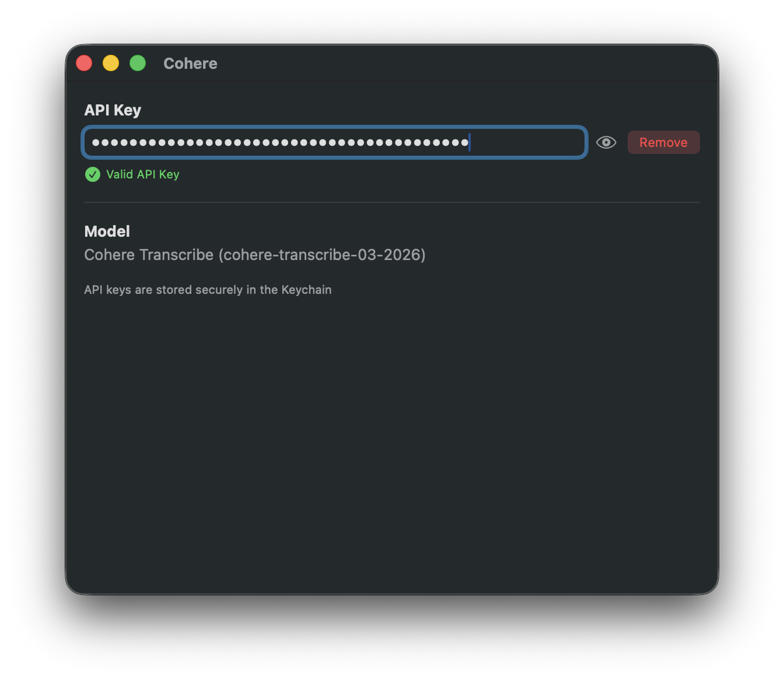Focus the API Key input field
The height and width of the screenshot is (681, 784).
(334, 142)
